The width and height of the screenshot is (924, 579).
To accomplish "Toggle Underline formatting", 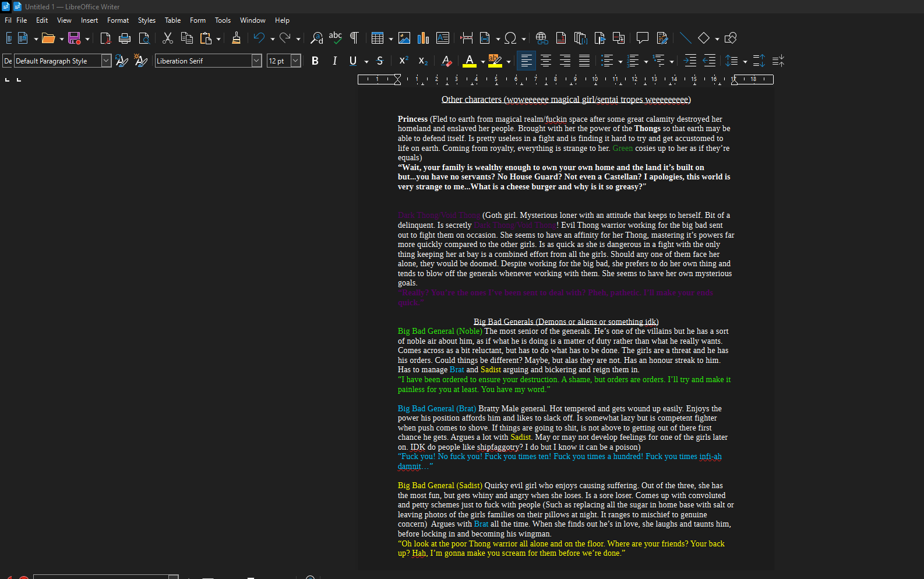I will pos(353,61).
